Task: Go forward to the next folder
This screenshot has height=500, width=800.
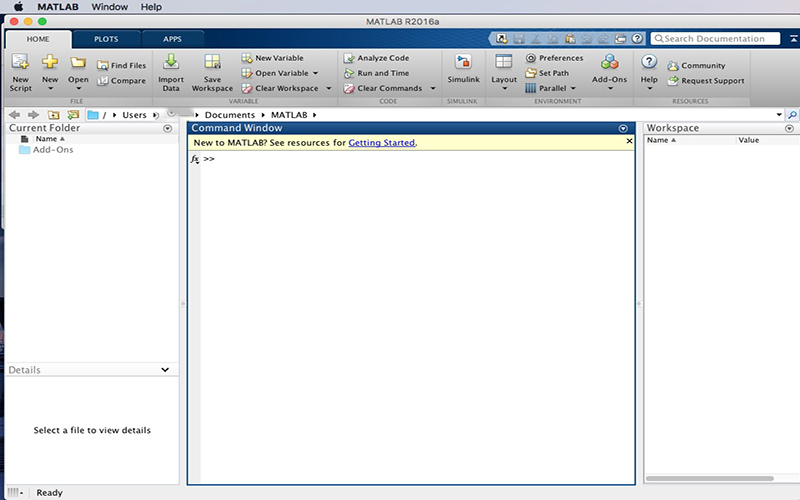Action: click(x=33, y=115)
